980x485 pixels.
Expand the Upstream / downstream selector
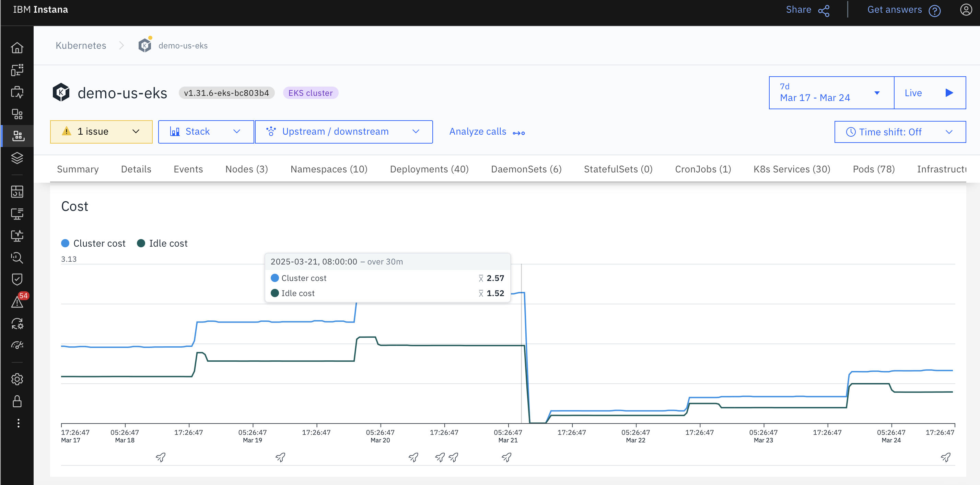[x=343, y=131]
